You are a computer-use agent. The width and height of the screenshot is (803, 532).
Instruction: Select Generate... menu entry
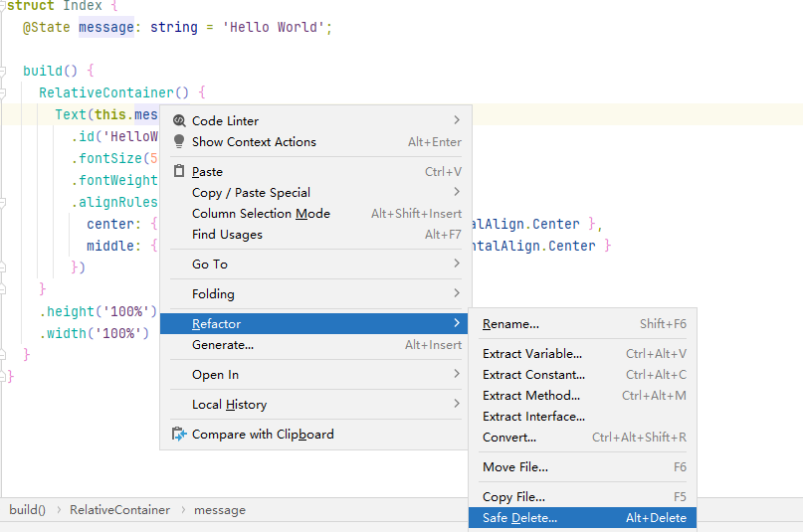coord(223,345)
